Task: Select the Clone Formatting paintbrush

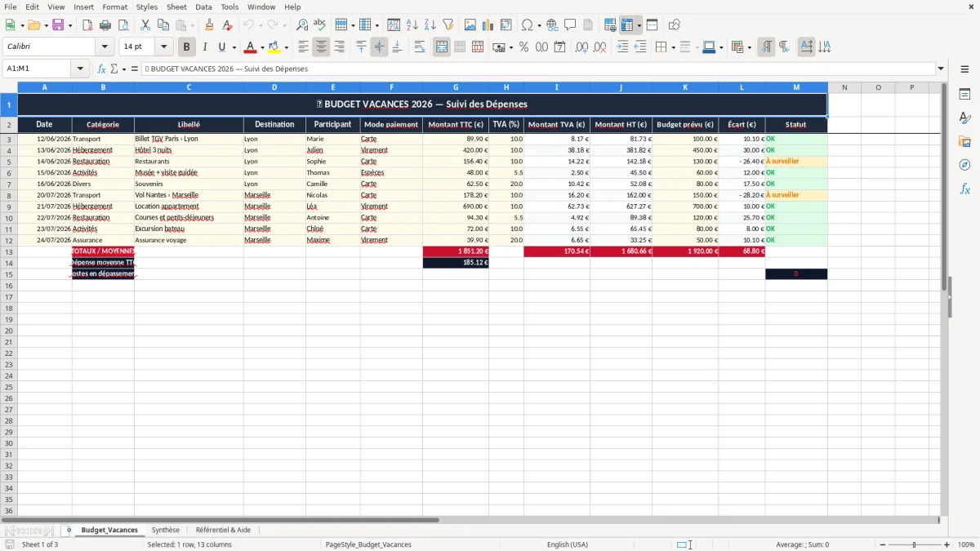Action: click(210, 25)
